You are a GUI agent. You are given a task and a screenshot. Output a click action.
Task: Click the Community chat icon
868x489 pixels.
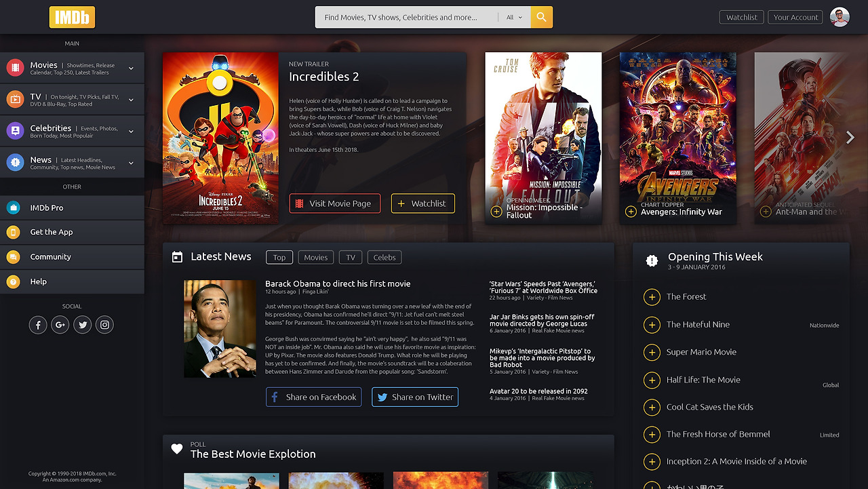click(x=13, y=257)
